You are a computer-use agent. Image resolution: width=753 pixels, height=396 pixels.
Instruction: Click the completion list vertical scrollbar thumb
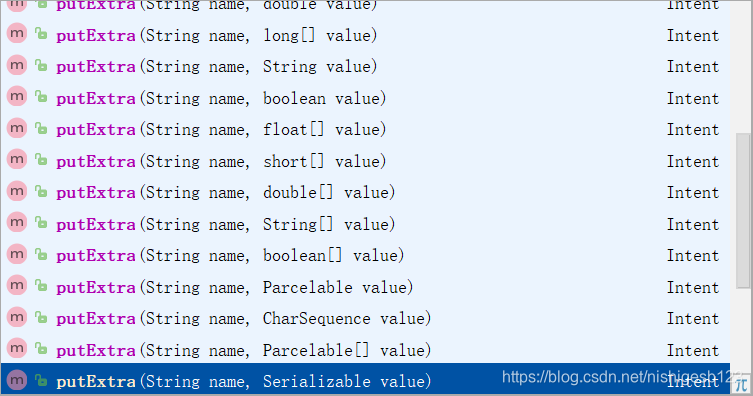pos(743,210)
